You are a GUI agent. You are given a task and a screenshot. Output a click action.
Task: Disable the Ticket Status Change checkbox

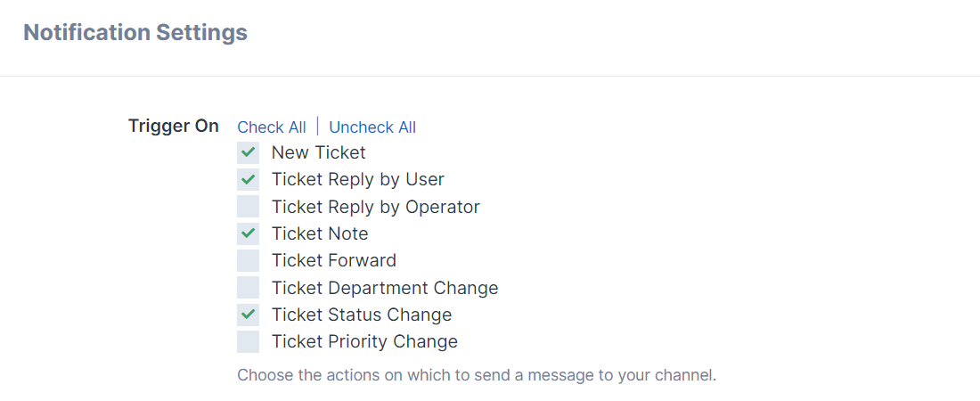click(x=248, y=315)
